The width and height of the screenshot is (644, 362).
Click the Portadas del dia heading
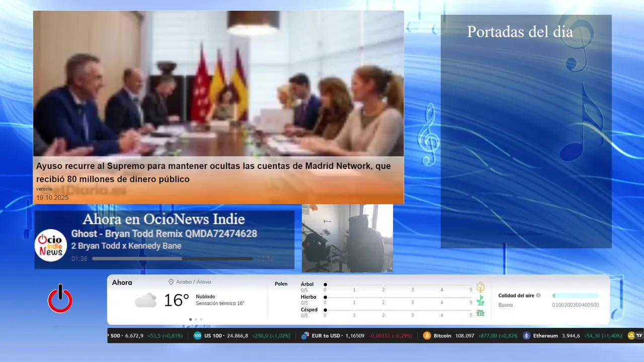pyautogui.click(x=520, y=32)
